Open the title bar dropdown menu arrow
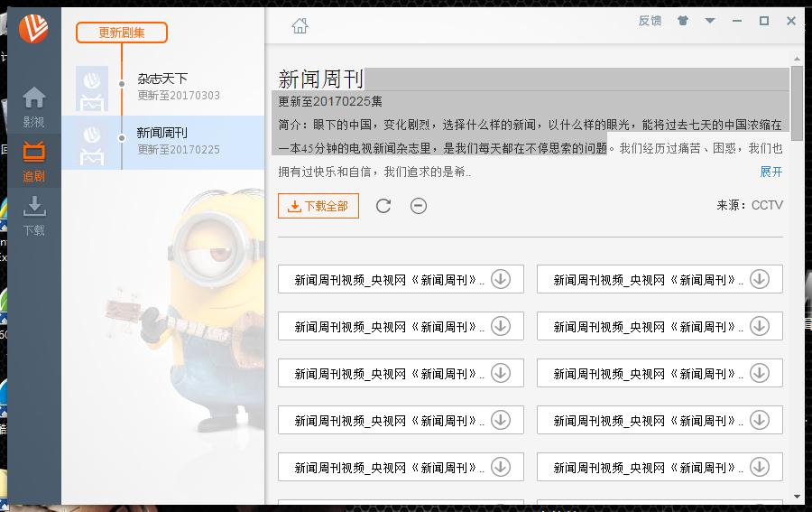812x512 pixels. 710,21
